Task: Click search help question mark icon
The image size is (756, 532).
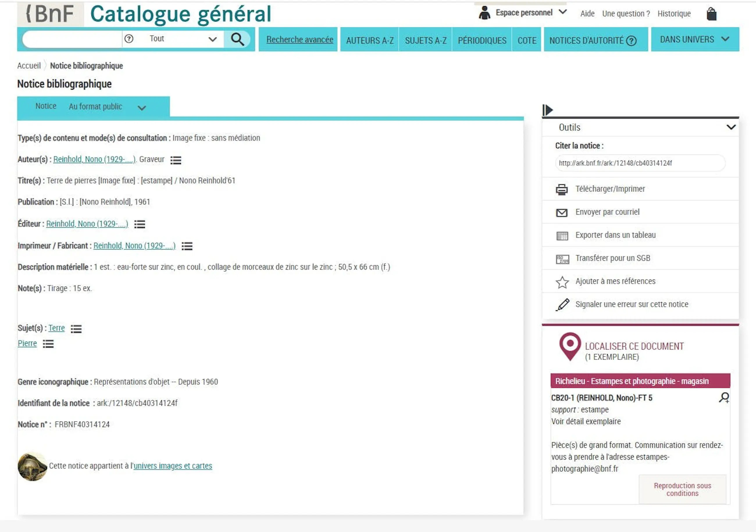Action: 129,39
